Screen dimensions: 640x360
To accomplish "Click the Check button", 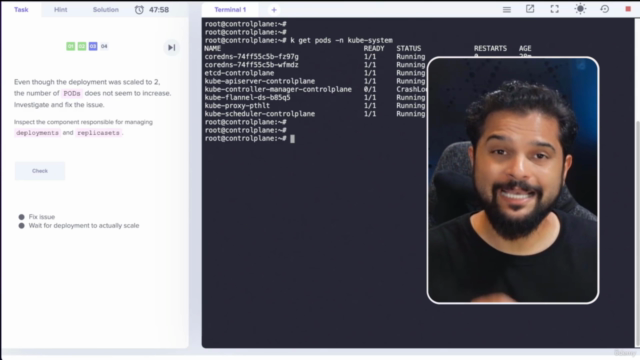I will point(40,171).
